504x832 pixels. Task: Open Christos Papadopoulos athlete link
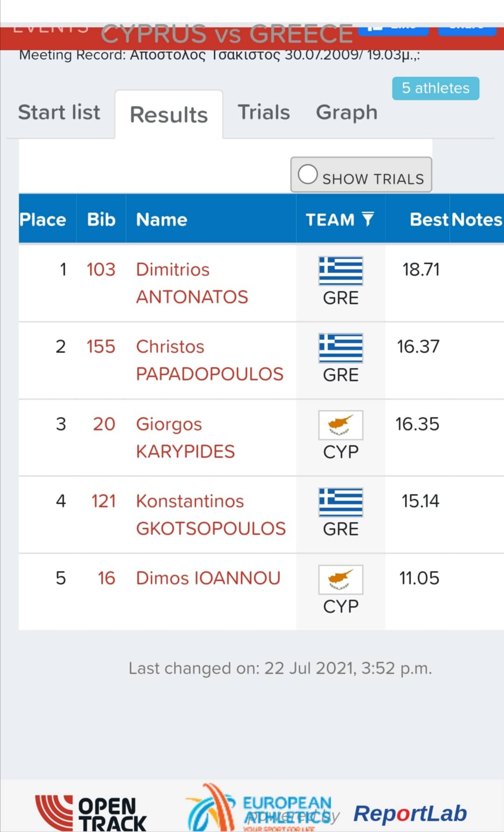coord(210,360)
